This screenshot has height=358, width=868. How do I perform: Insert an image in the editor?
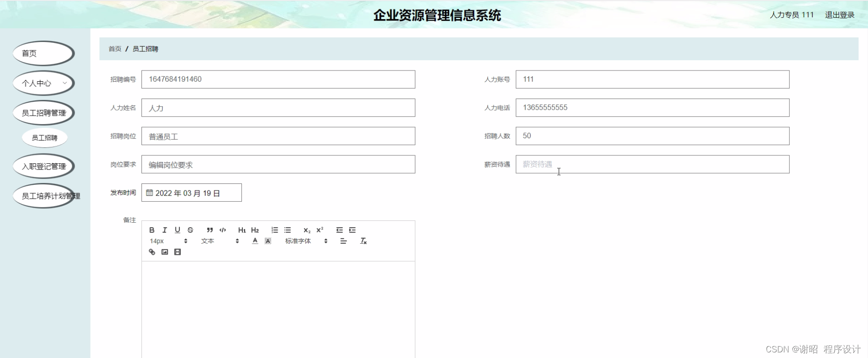point(165,252)
